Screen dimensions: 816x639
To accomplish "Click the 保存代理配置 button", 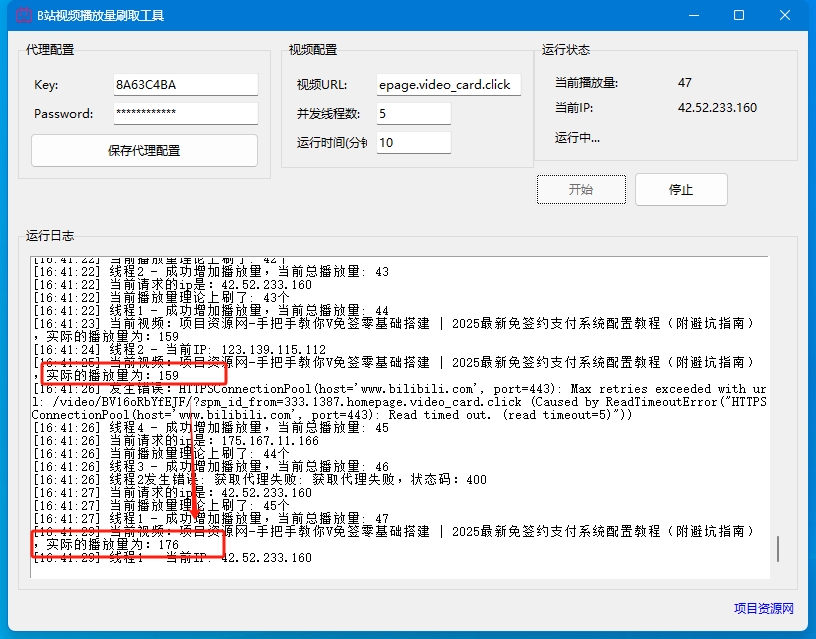I will click(144, 150).
